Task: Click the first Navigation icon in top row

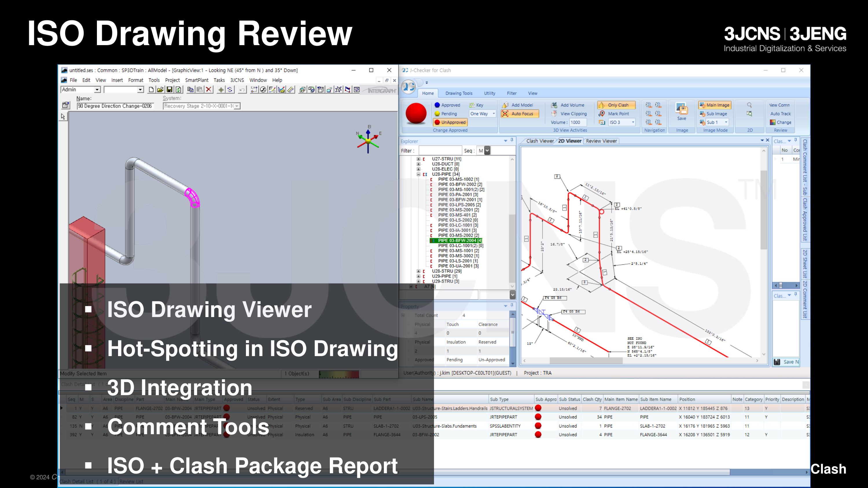Action: point(648,105)
